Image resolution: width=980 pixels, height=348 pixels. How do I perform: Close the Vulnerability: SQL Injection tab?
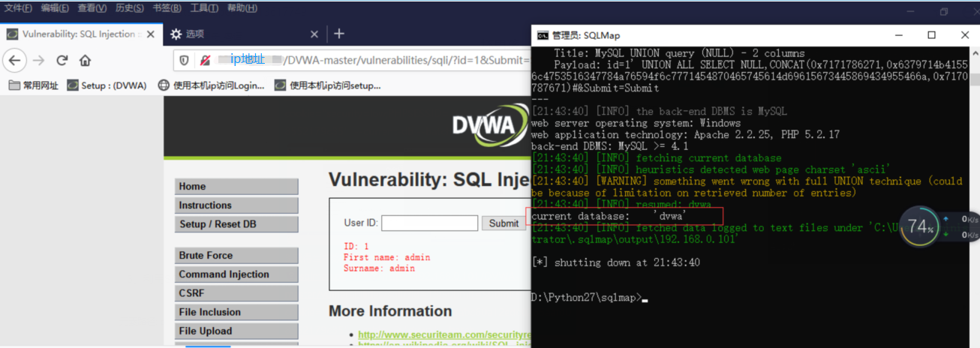pos(150,34)
